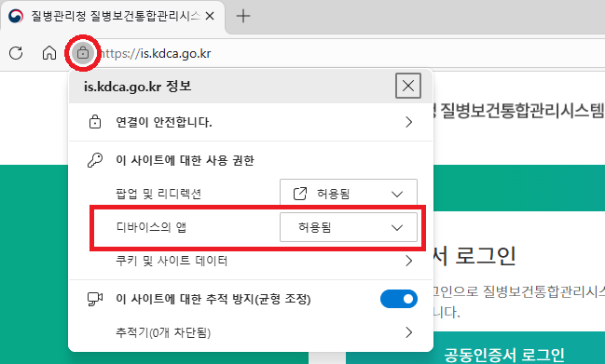Click the tracking prevention camera icon

[x=95, y=299]
